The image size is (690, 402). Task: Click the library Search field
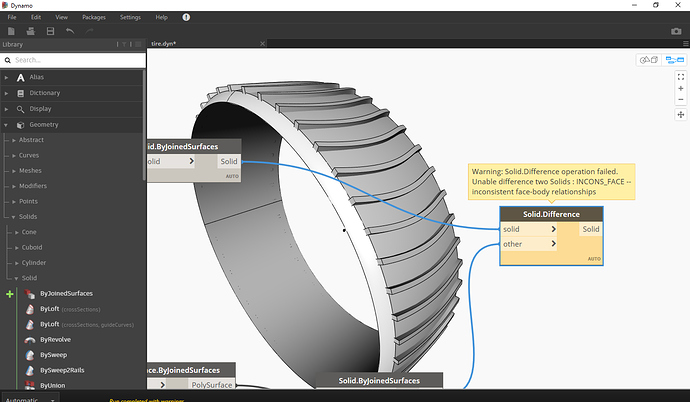click(73, 60)
